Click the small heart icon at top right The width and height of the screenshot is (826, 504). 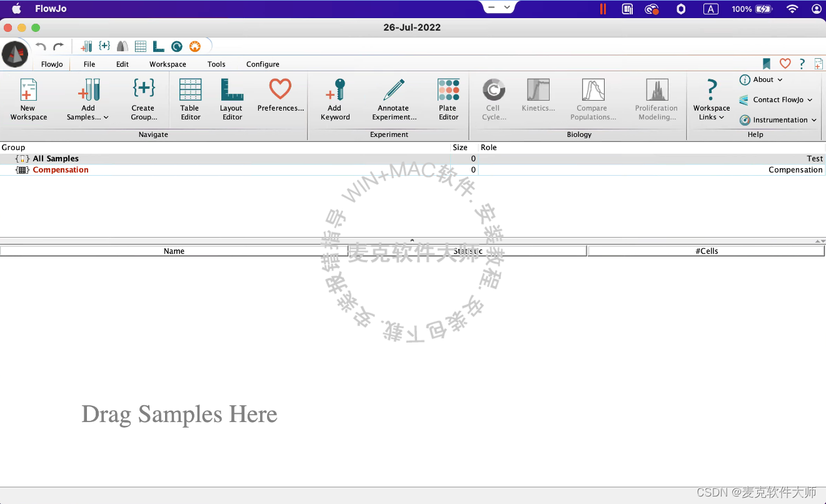click(x=785, y=63)
